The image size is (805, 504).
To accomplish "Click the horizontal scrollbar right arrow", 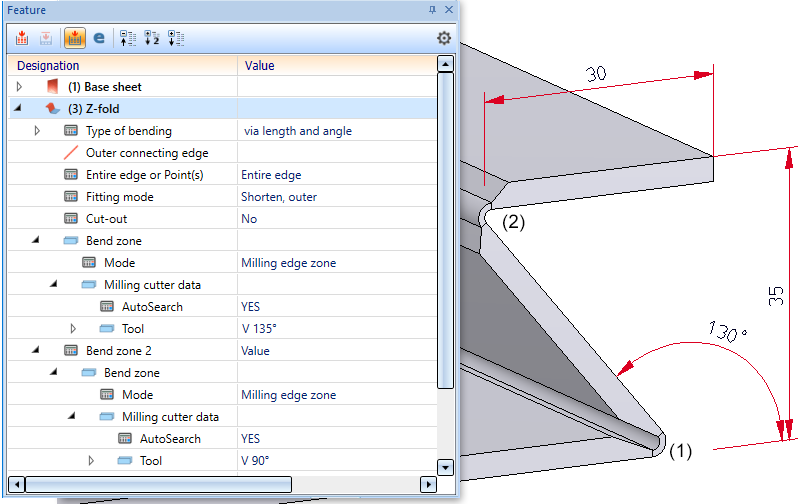I will coord(428,484).
